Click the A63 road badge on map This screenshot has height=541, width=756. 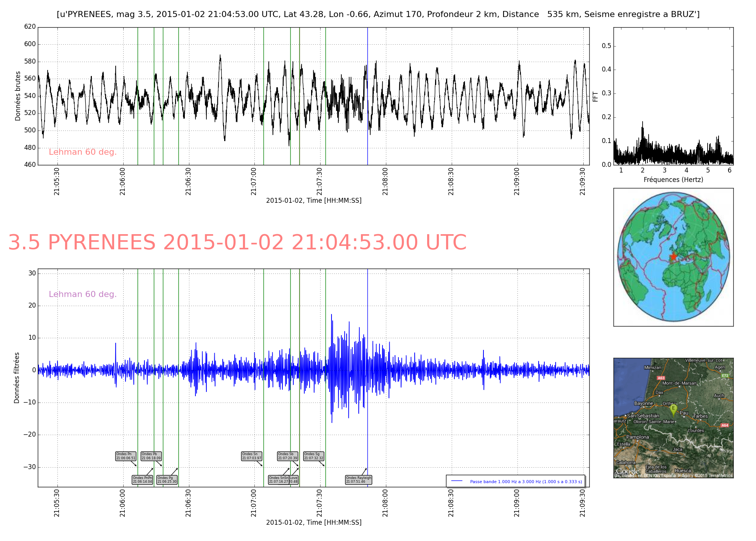pos(661,378)
